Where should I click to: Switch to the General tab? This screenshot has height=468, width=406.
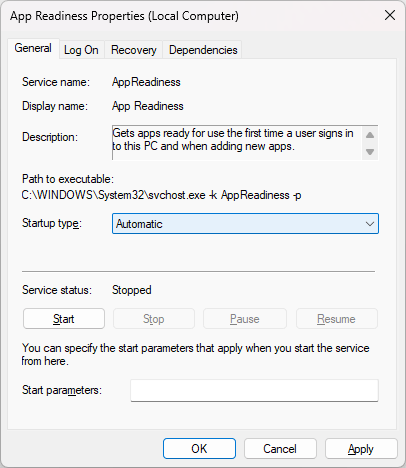[x=33, y=48]
